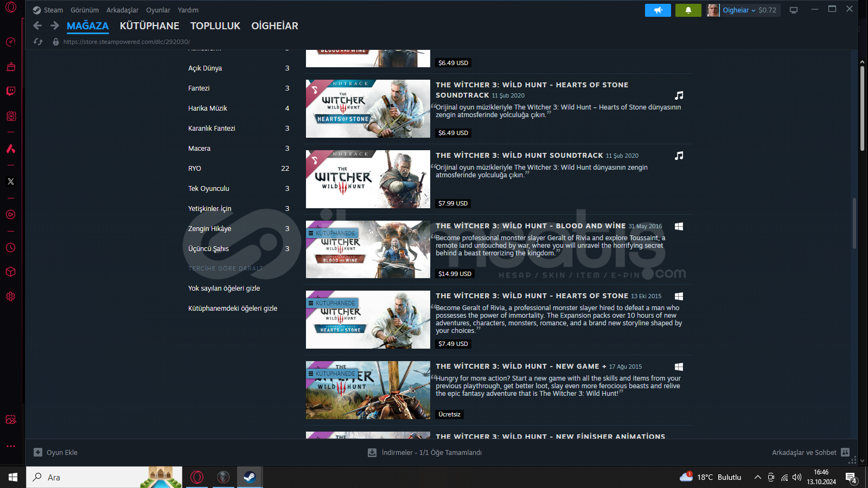Open the Twitch panel in the sidebar
Viewport: 868px width, 488px height.
(11, 91)
